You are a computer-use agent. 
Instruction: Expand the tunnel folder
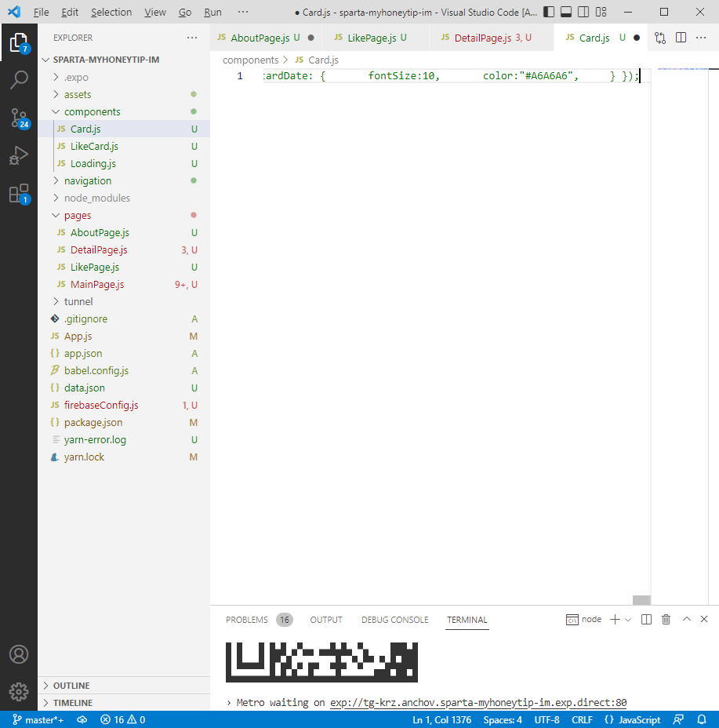pyautogui.click(x=123, y=302)
